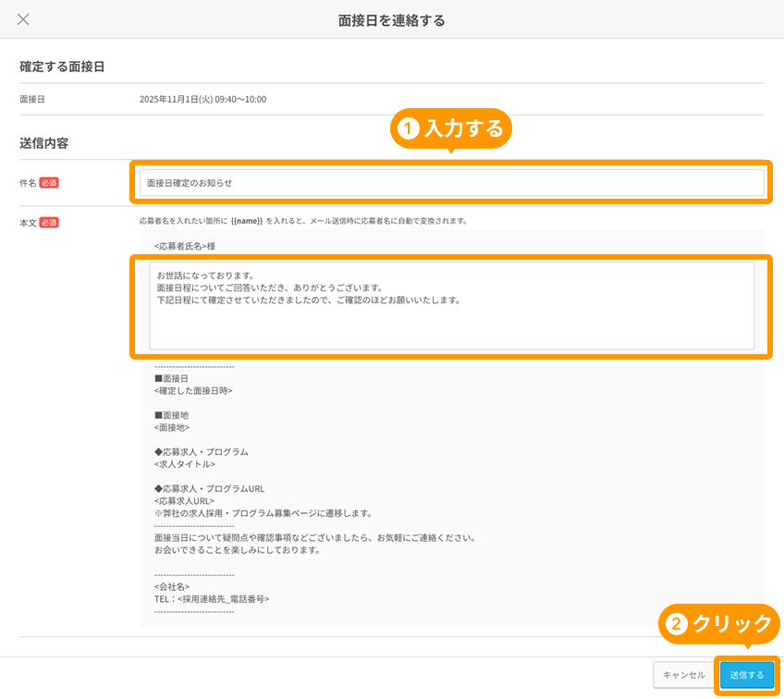Click the <応募者氏名>様 placeholder text

pyautogui.click(x=185, y=246)
